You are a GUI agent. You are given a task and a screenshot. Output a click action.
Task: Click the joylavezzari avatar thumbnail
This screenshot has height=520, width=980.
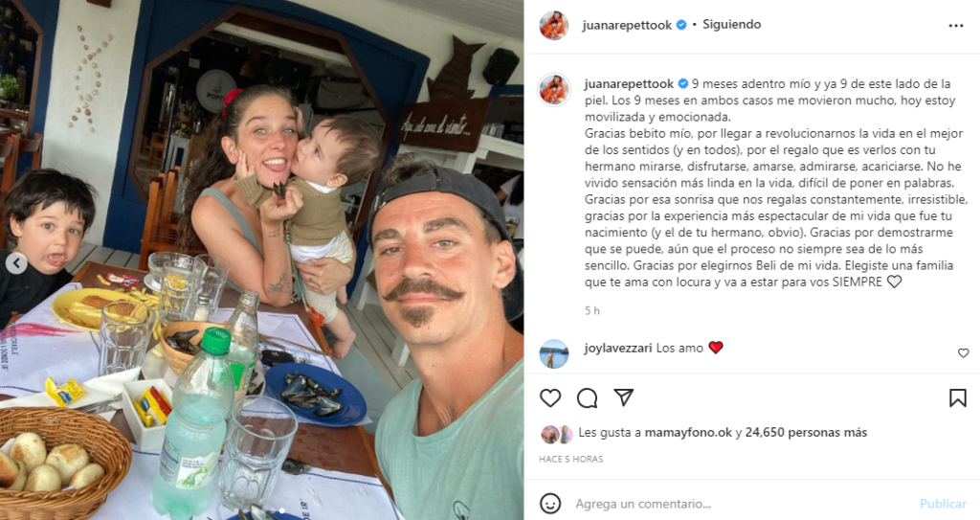click(x=554, y=353)
